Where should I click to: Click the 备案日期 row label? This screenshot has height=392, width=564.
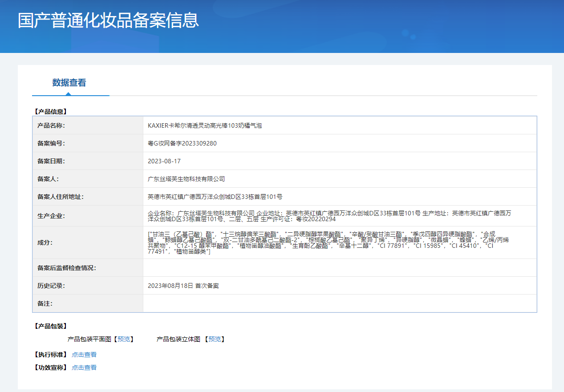point(51,161)
